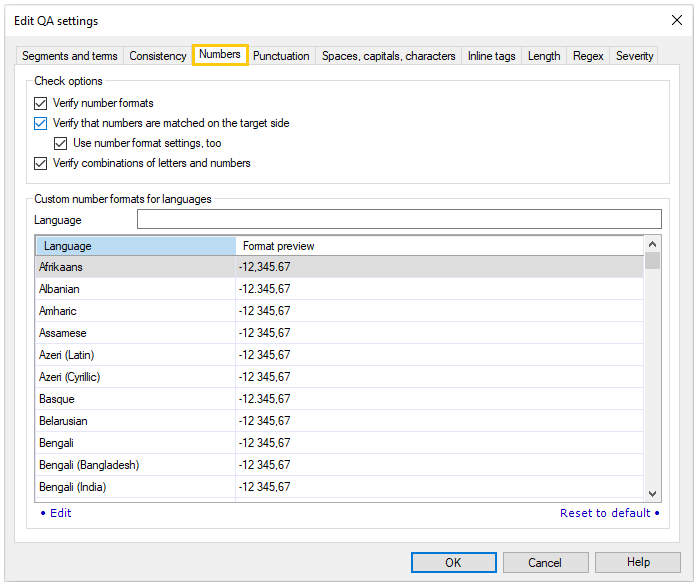This screenshot has height=587, width=698.
Task: Open the Punctuation tab
Action: tap(281, 56)
